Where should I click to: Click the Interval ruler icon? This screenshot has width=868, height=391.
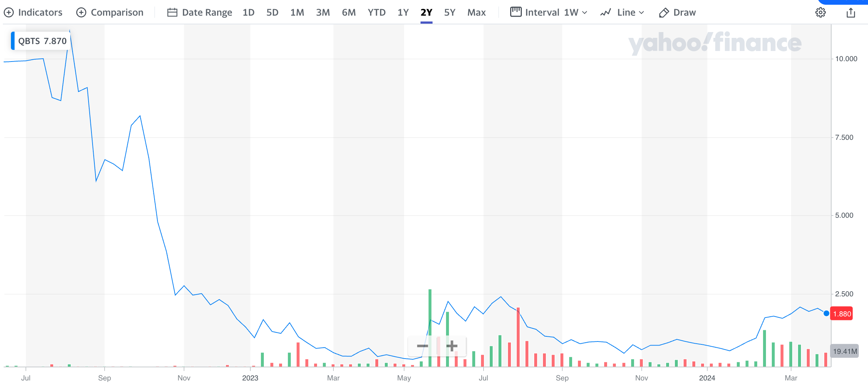click(x=516, y=12)
